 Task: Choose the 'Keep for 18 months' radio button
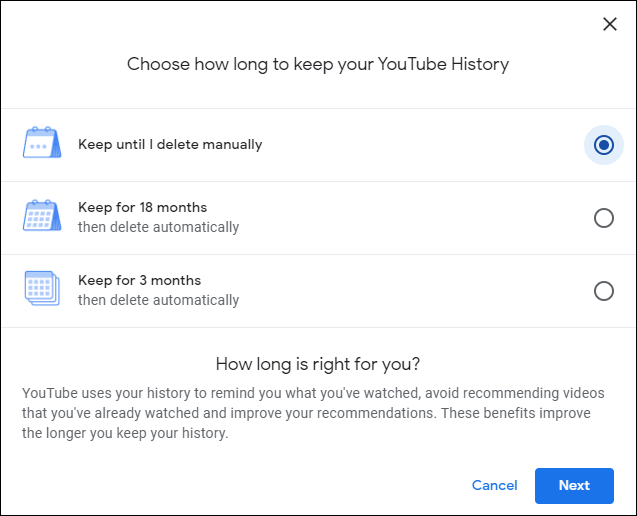tap(604, 218)
